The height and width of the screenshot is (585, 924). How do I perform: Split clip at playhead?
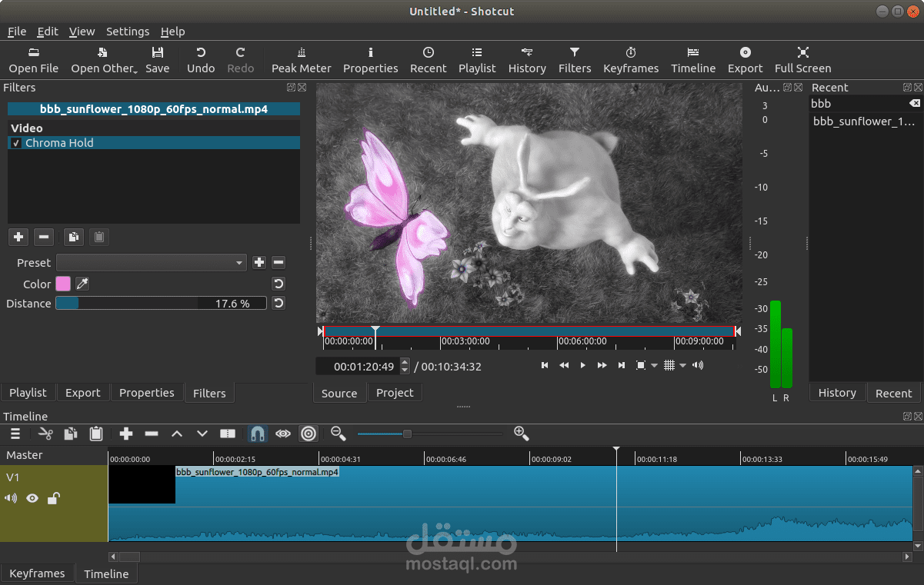coord(228,434)
